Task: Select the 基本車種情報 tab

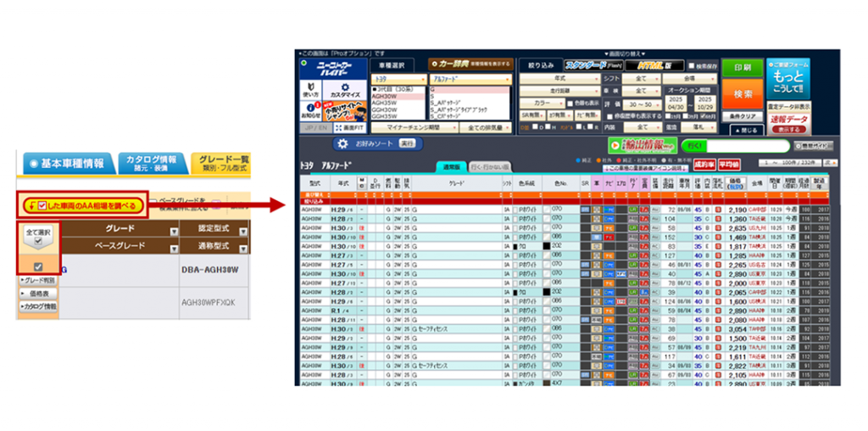Action: [64, 164]
